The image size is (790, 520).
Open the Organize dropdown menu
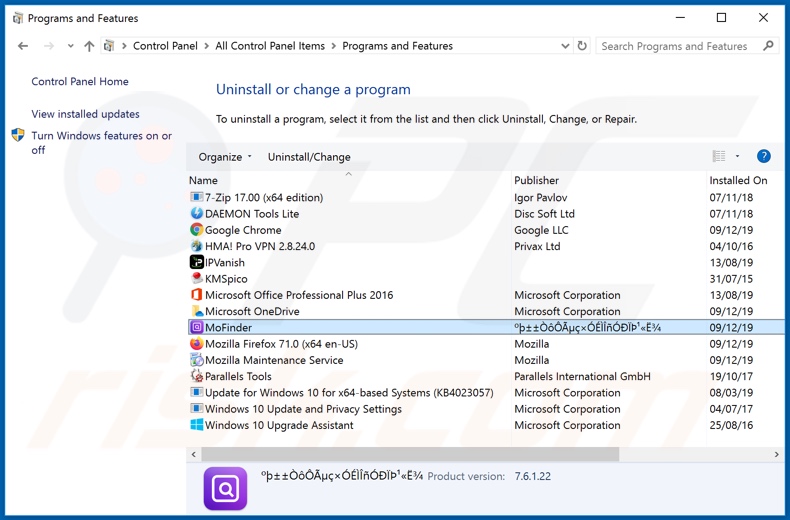point(225,157)
